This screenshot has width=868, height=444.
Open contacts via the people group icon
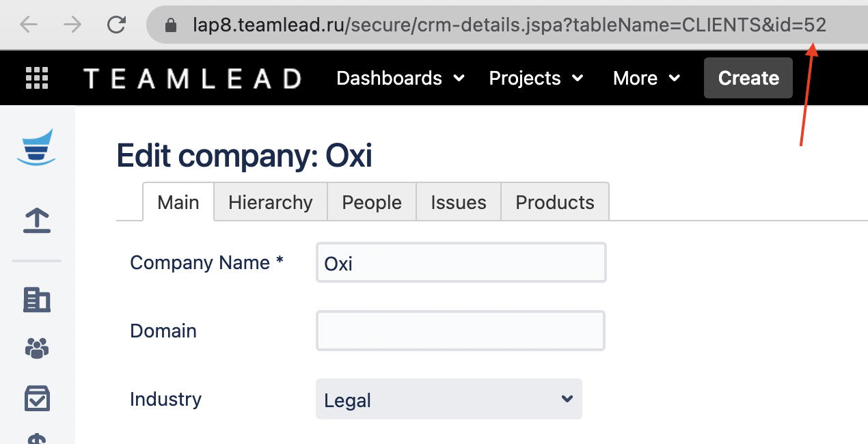(37, 348)
